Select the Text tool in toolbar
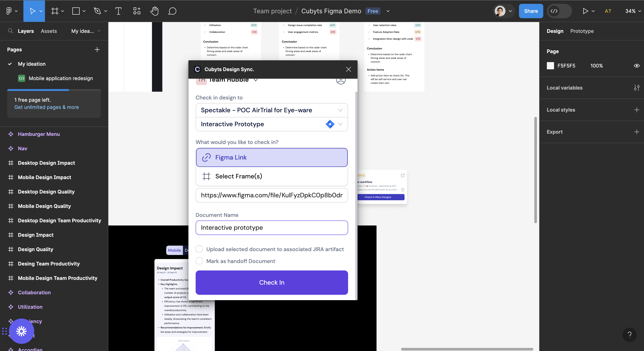 (x=118, y=11)
